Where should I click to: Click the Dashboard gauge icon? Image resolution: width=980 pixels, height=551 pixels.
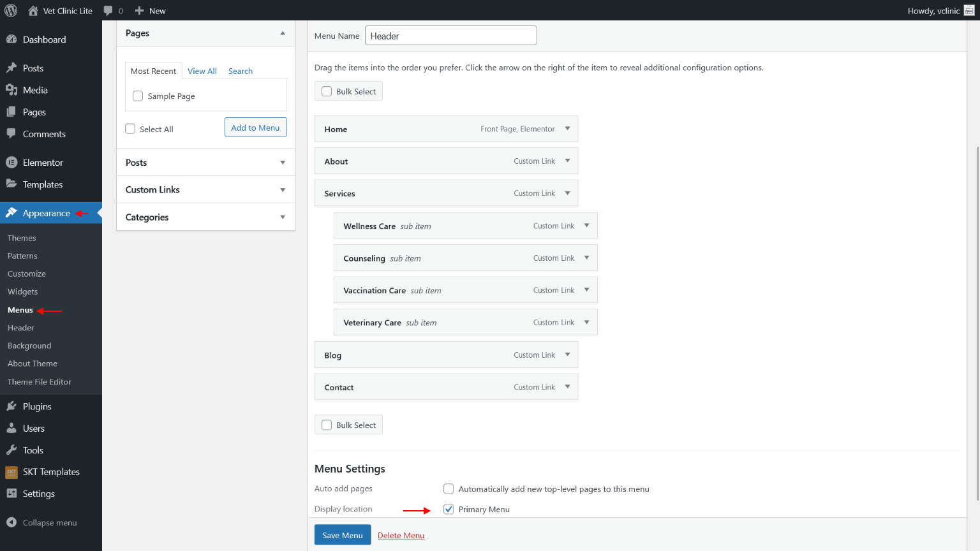click(11, 40)
